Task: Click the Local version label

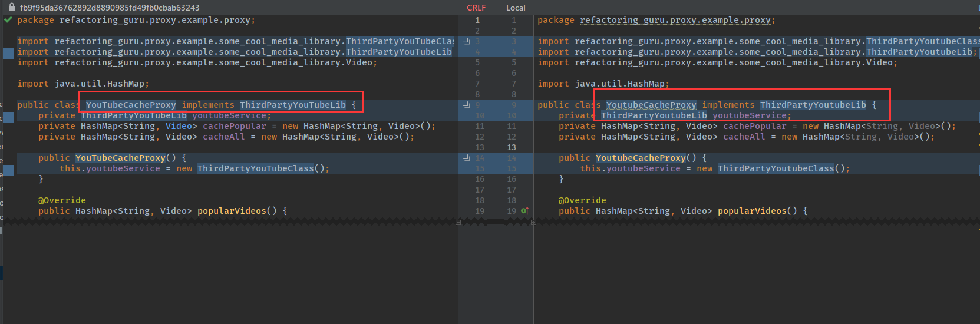Action: [x=516, y=8]
